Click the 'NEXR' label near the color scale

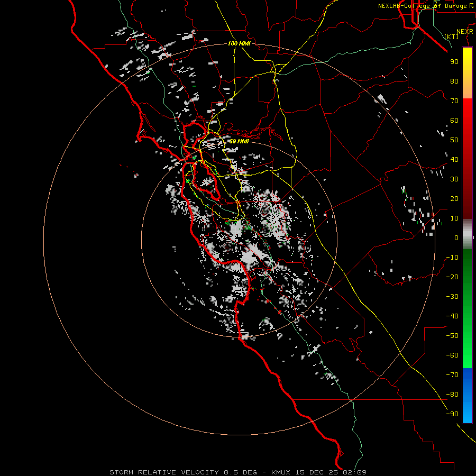(465, 32)
